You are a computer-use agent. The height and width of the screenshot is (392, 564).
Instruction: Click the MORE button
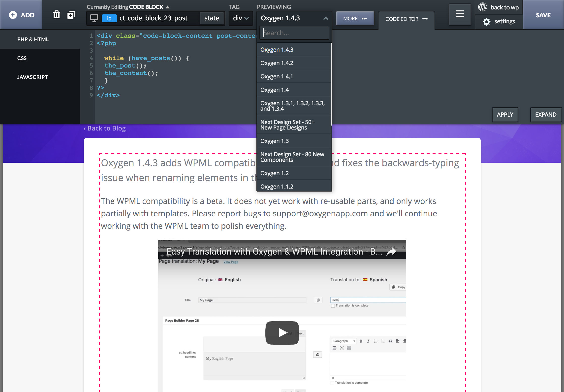click(x=355, y=19)
